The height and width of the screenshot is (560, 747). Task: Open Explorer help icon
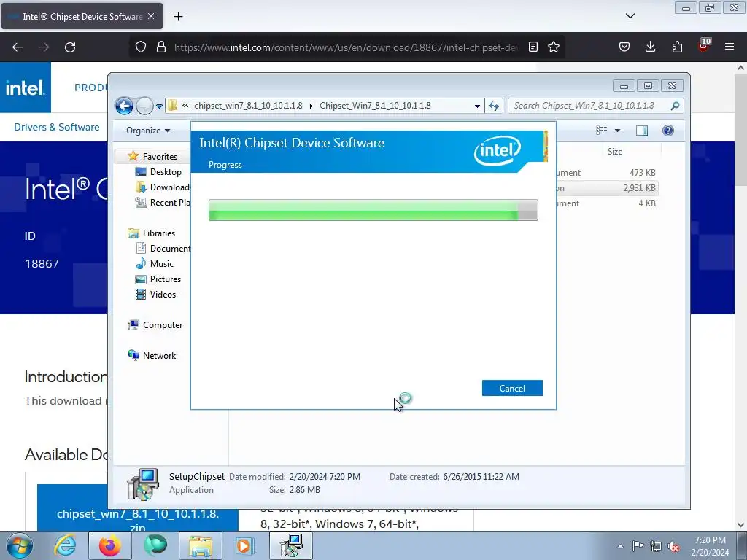[668, 131]
